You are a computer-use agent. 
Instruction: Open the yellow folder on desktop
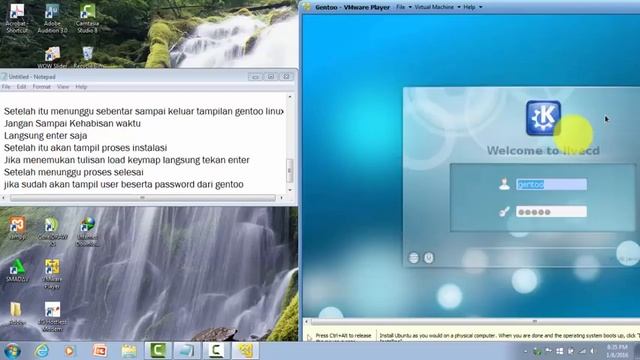click(17, 313)
